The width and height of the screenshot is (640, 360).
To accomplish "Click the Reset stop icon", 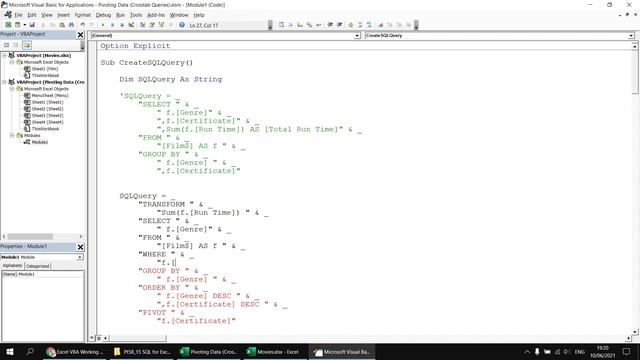I will pos(122,25).
